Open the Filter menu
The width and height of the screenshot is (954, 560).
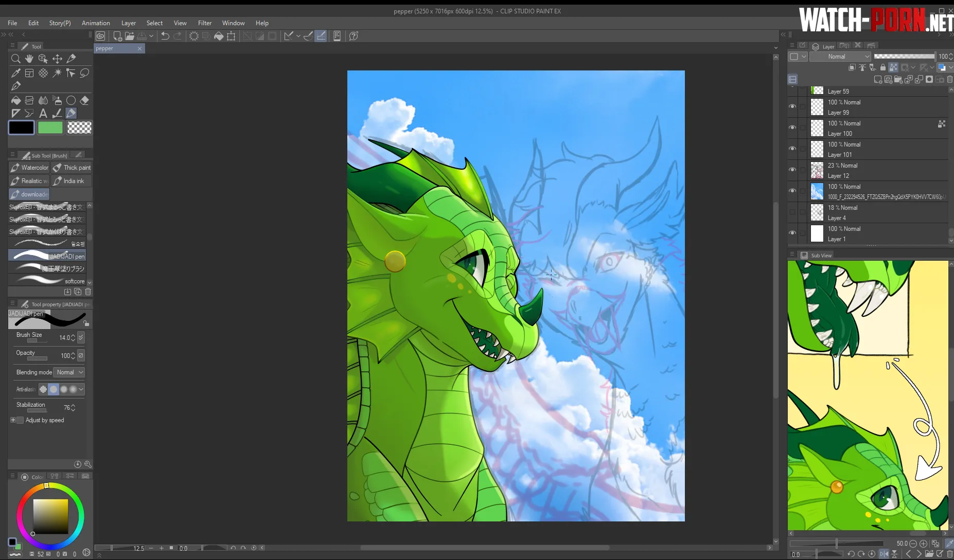[x=205, y=23]
